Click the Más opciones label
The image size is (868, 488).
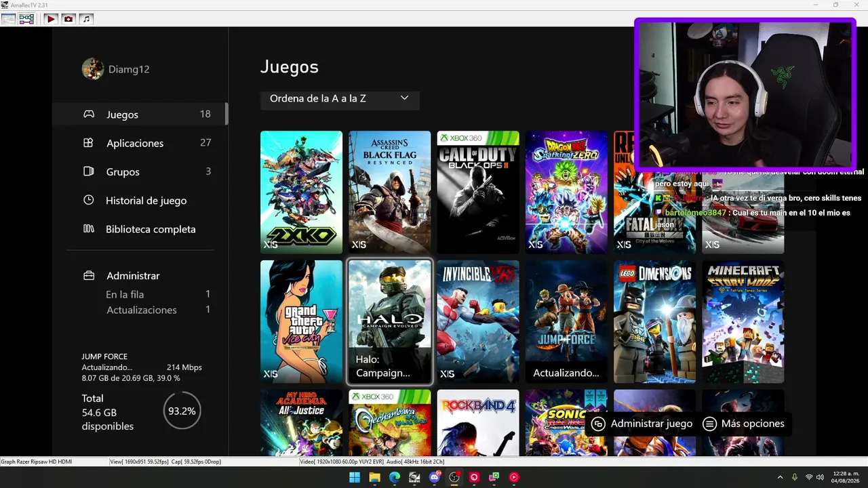[x=753, y=424]
